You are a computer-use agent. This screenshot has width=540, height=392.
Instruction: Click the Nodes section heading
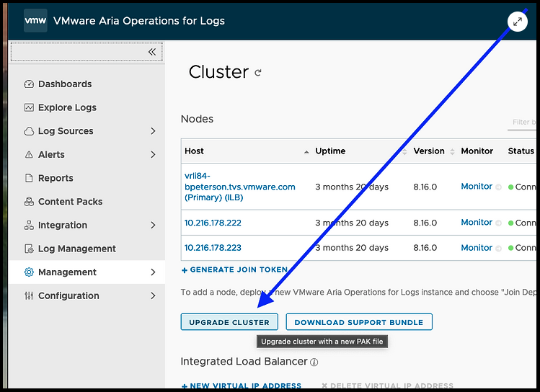coord(197,119)
